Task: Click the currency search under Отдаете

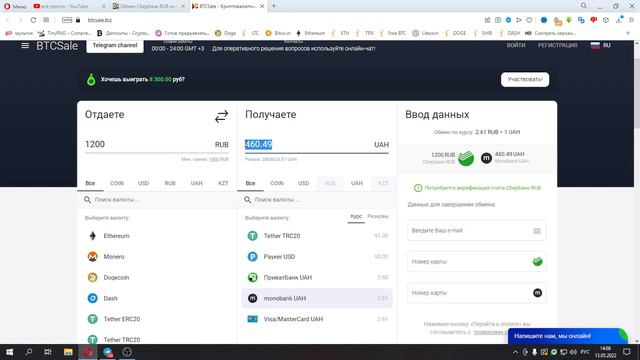Action: point(157,200)
